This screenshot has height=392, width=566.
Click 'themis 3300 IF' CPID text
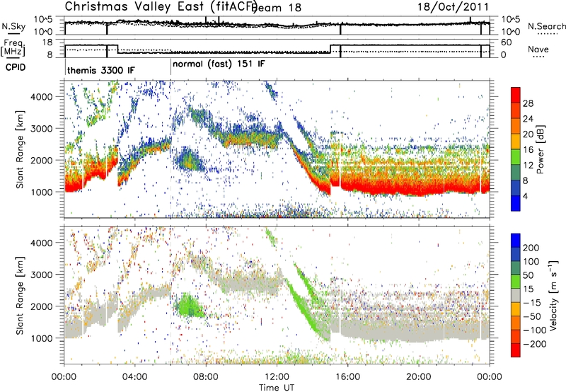click(x=100, y=70)
